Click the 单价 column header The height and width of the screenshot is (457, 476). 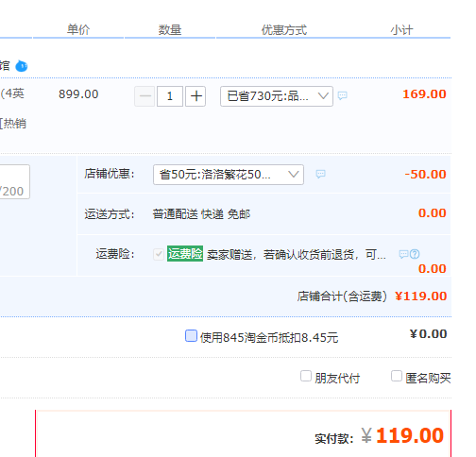coord(78,30)
